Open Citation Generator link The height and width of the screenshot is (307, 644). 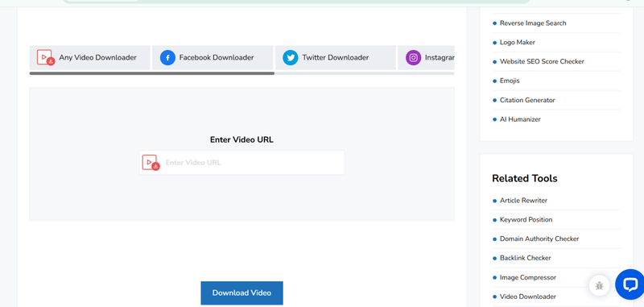[527, 100]
